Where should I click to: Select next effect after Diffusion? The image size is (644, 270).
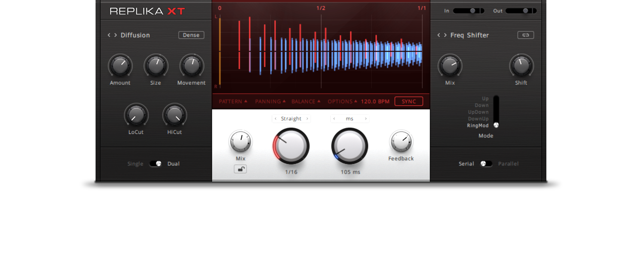coord(116,35)
